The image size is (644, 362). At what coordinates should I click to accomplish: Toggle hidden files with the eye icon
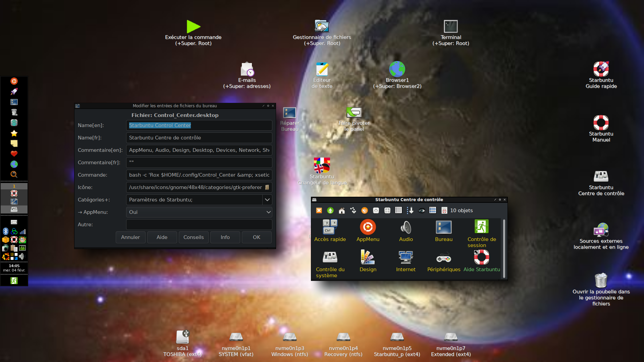tap(422, 210)
